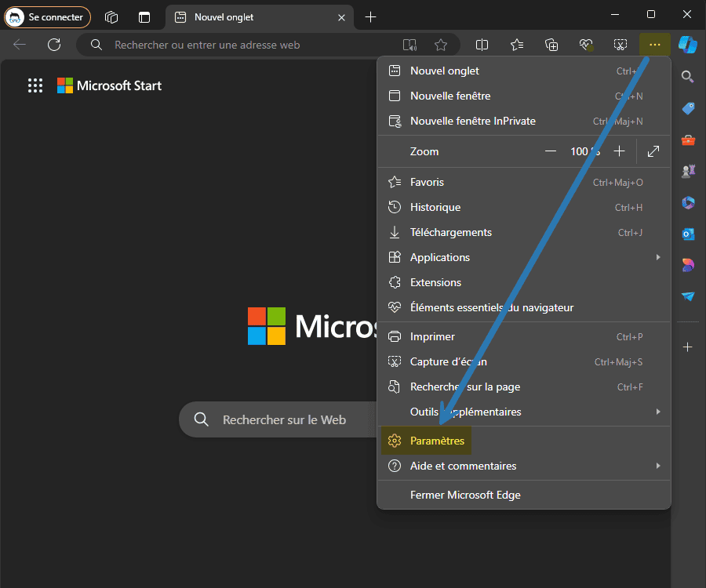Select Imprimer in the menu
Image resolution: width=706 pixels, height=588 pixels.
(x=524, y=336)
